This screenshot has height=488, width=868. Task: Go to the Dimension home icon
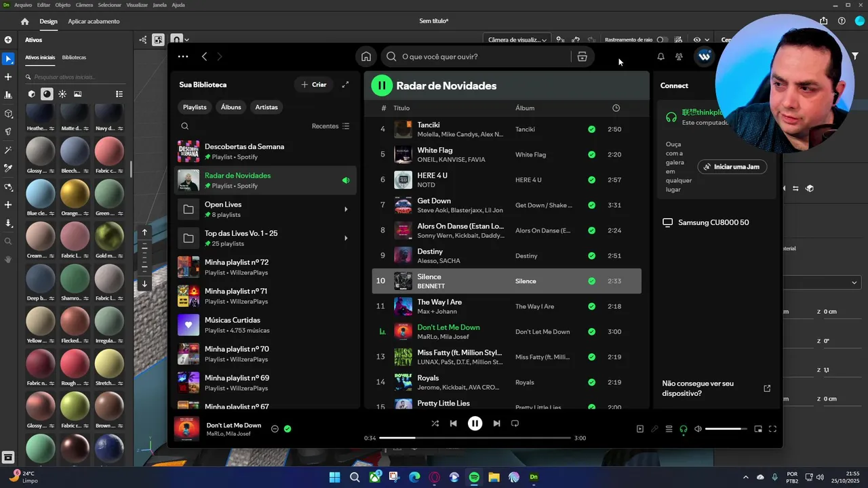pyautogui.click(x=24, y=22)
